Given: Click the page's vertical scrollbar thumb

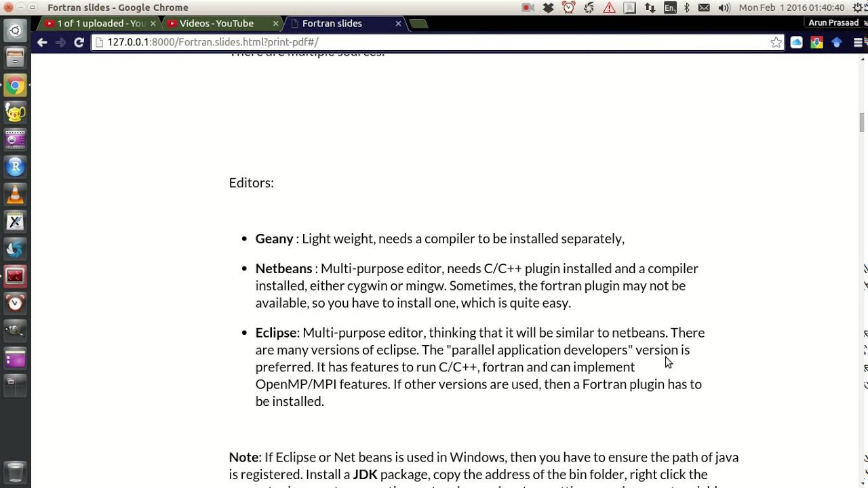Looking at the screenshot, I should (862, 123).
